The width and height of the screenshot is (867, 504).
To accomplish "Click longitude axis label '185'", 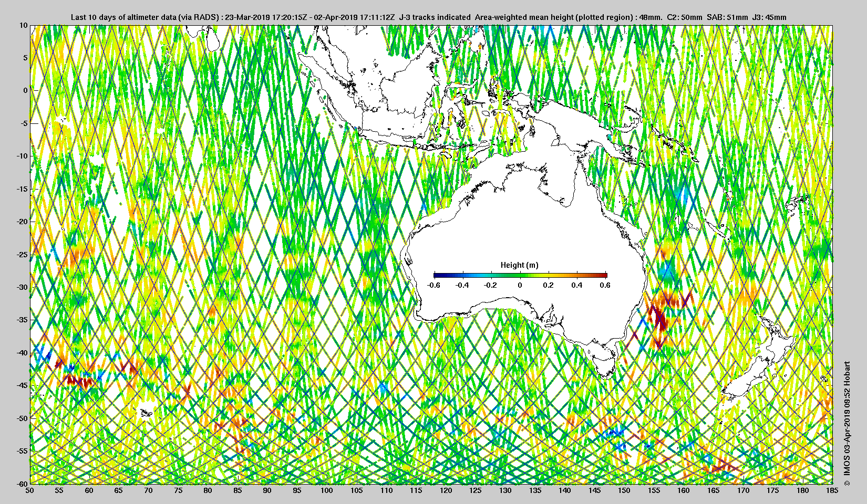I will pyautogui.click(x=832, y=490).
